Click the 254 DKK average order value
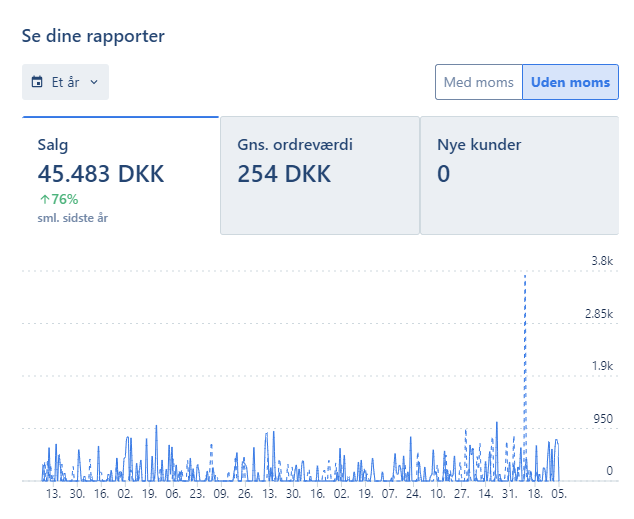The height and width of the screenshot is (519, 634). pyautogui.click(x=284, y=173)
